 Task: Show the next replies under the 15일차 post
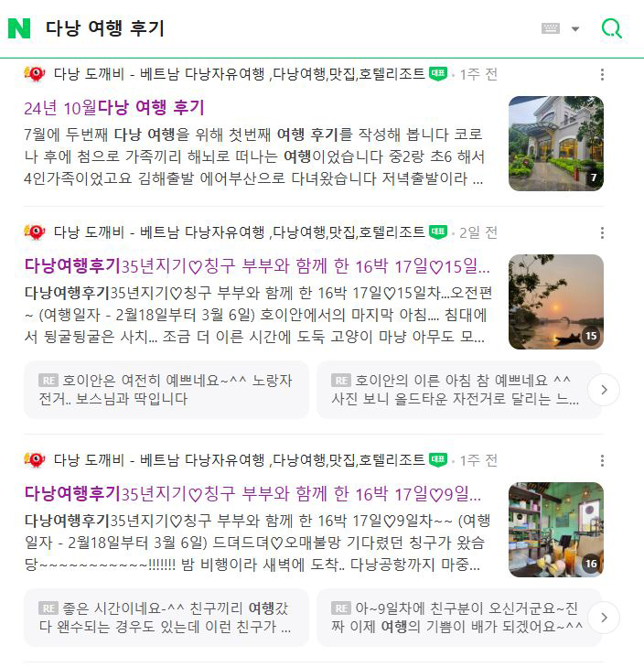click(604, 390)
